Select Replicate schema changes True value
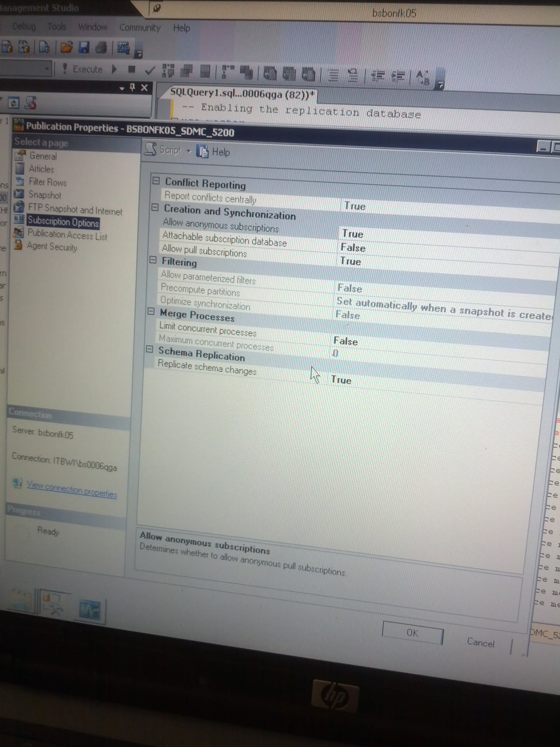560x747 pixels. pyautogui.click(x=341, y=380)
